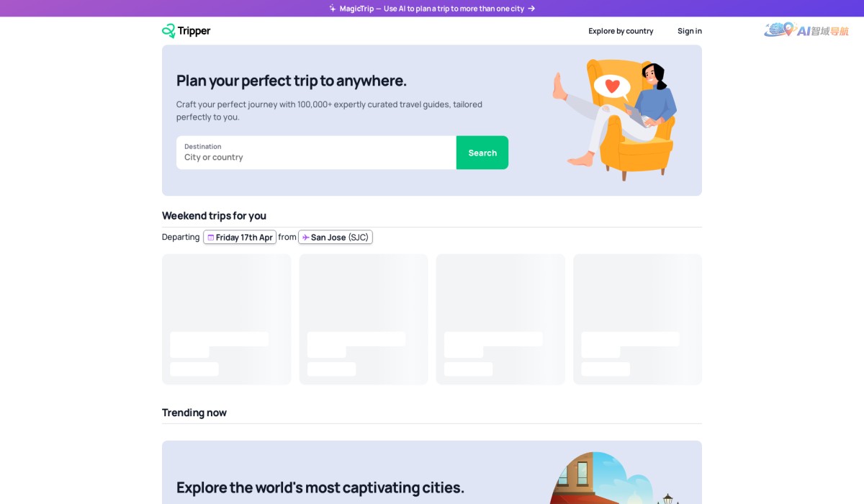Click the "Trending now" heading
The width and height of the screenshot is (864, 504).
click(x=194, y=413)
